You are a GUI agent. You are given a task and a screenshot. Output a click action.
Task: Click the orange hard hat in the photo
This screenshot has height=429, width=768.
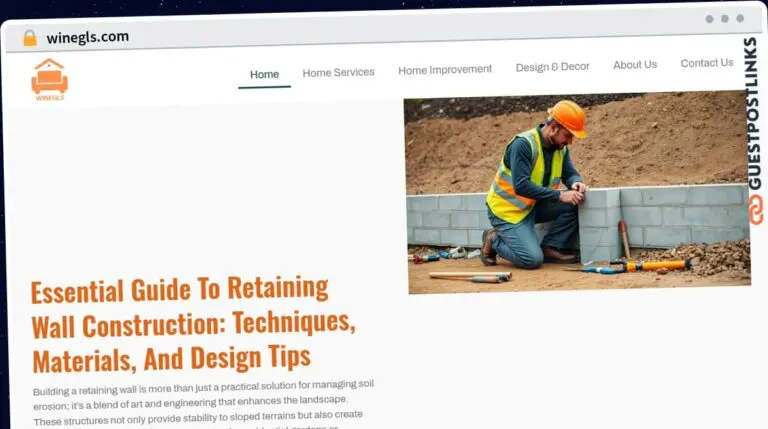point(567,116)
